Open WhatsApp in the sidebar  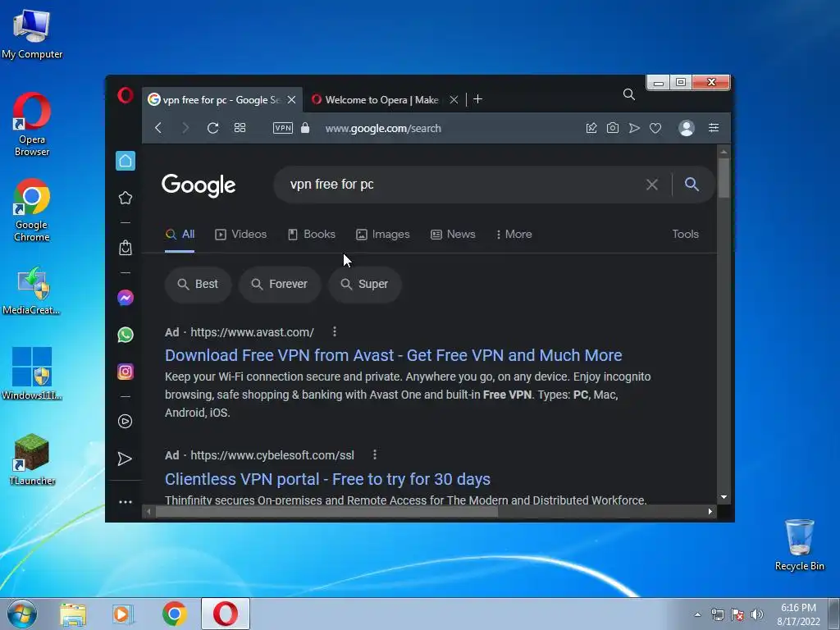126,335
